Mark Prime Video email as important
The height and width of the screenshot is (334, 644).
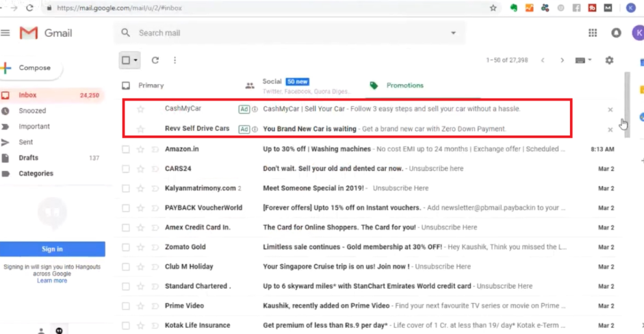pyautogui.click(x=155, y=306)
